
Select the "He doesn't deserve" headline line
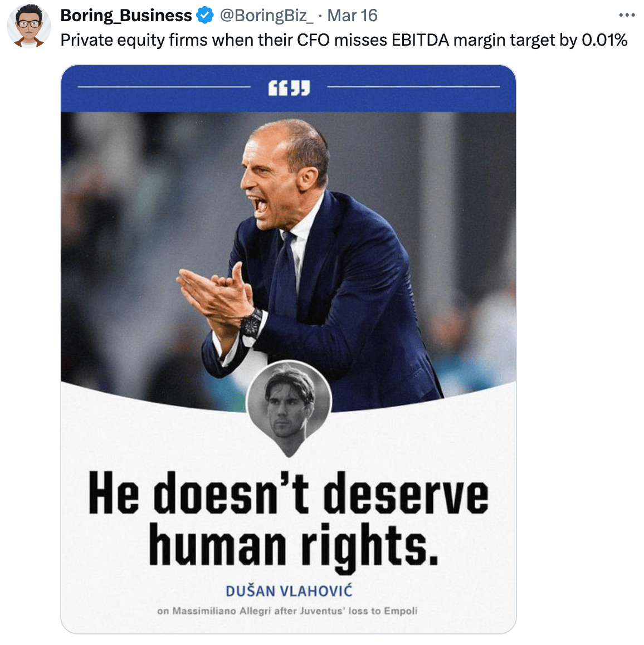coord(289,492)
